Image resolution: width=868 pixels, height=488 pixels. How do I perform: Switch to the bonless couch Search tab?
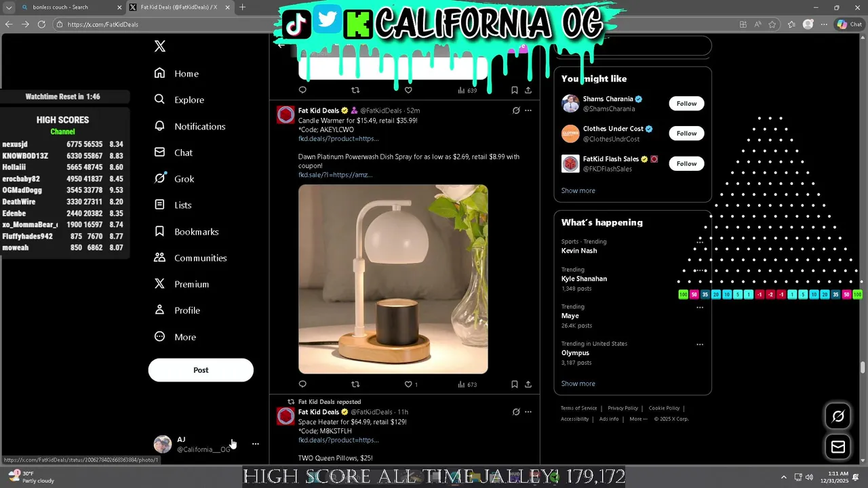tap(66, 7)
